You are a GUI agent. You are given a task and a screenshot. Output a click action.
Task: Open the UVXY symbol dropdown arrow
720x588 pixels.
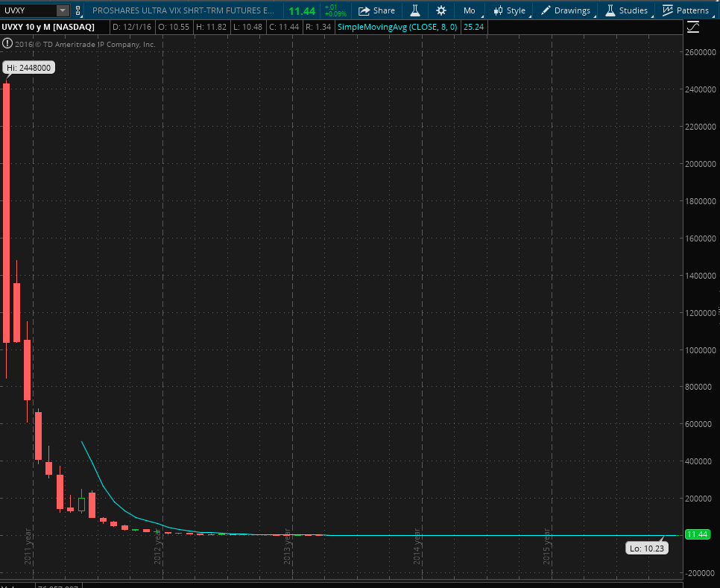pyautogui.click(x=63, y=10)
